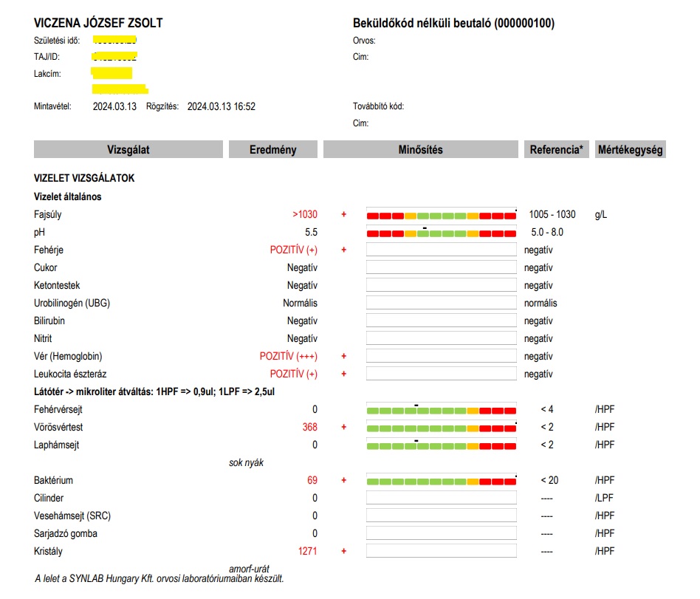Image resolution: width=700 pixels, height=599 pixels.
Task: Select the >1030 Fajsúly result value
Action: click(x=304, y=215)
